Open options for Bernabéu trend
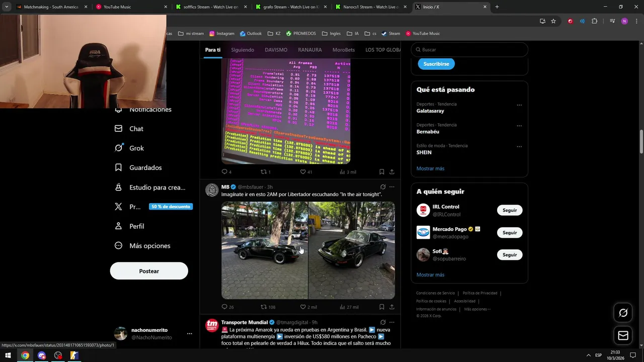 point(519,126)
